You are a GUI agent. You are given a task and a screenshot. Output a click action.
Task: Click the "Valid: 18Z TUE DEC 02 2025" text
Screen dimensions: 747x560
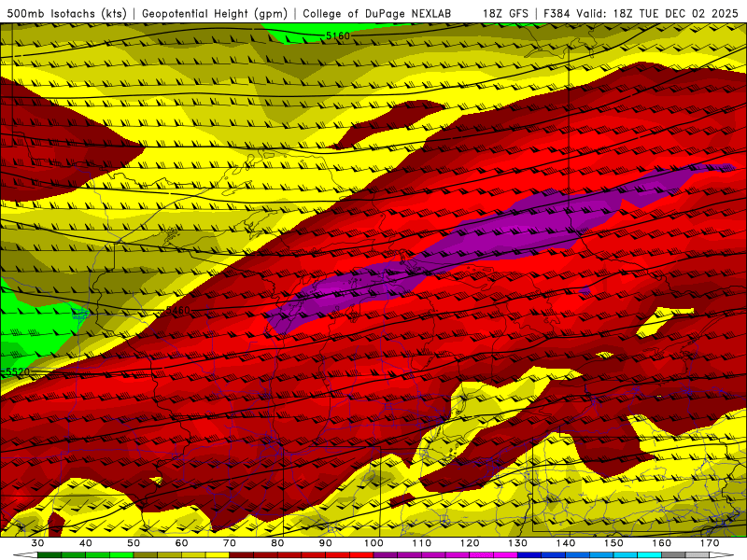[657, 14]
